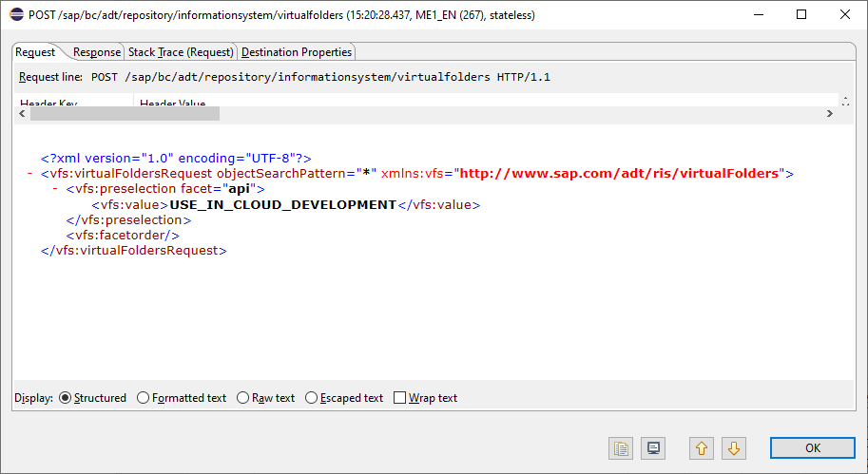This screenshot has height=474, width=868.
Task: Collapse the vfs:virtualFoldersRequest XML node
Action: 29,174
